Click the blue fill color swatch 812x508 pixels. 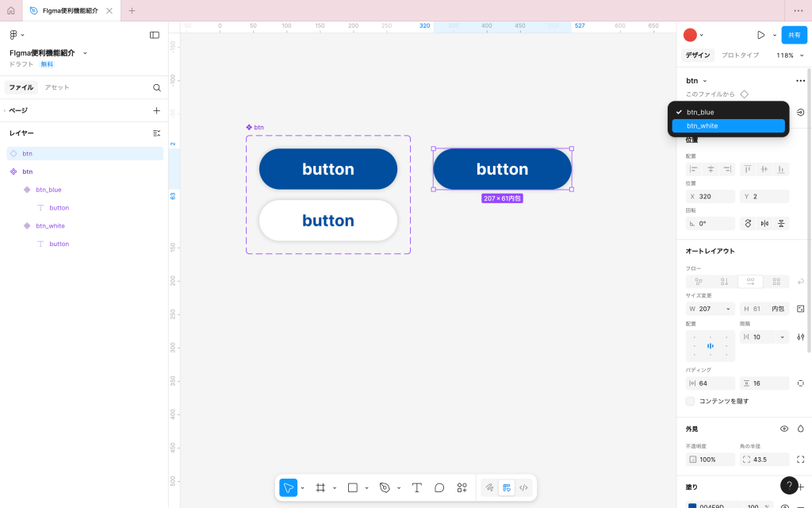tap(691, 506)
